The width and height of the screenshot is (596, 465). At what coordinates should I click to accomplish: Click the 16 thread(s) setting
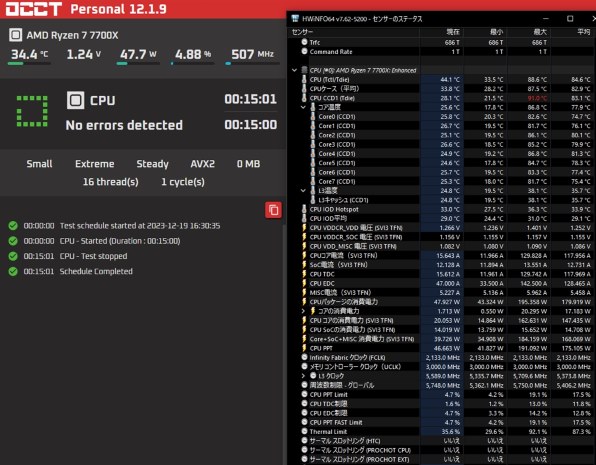point(111,182)
